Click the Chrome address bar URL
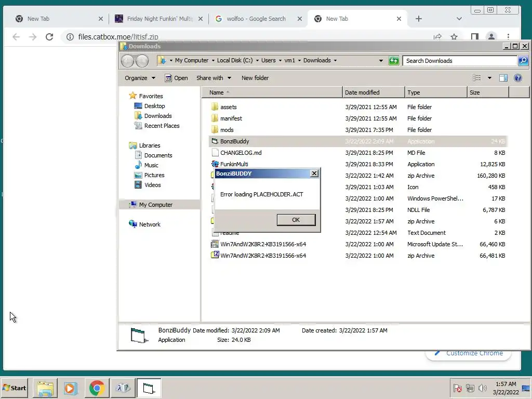This screenshot has height=399, width=532. pos(118,37)
